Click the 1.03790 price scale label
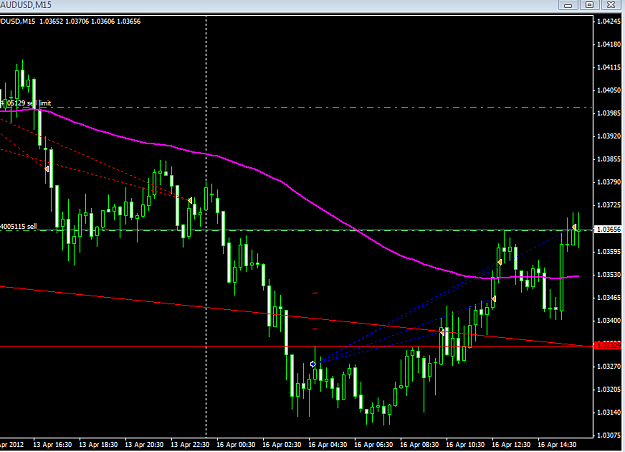625x452 pixels. [x=609, y=182]
